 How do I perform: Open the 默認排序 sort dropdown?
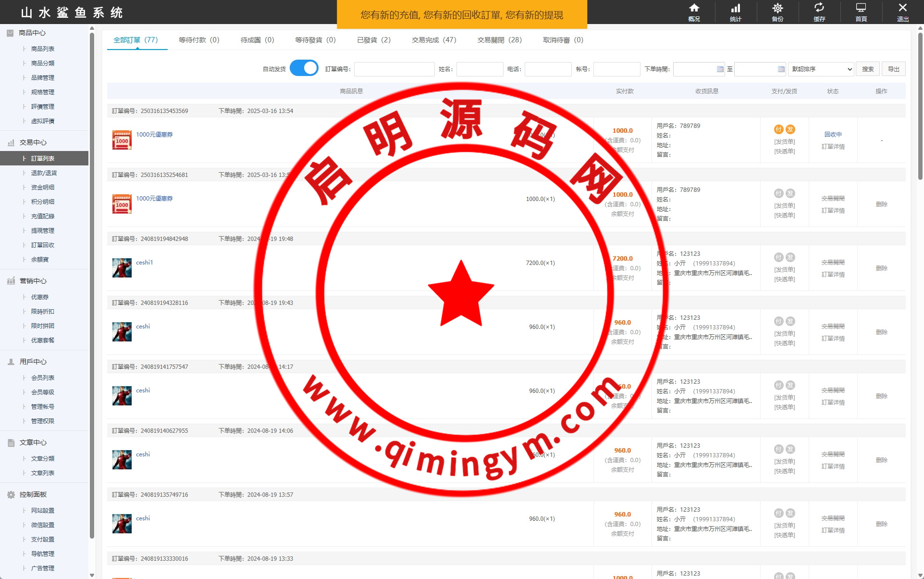click(821, 69)
